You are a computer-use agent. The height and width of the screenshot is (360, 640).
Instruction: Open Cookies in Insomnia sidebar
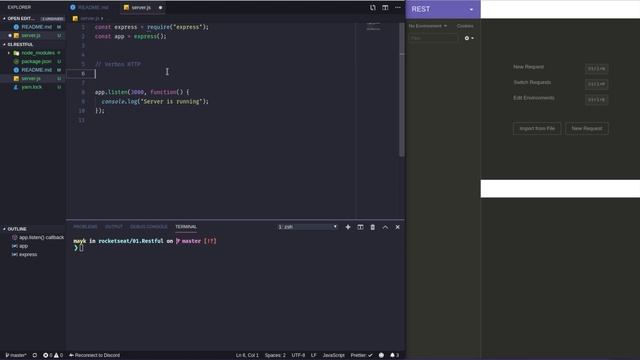[x=465, y=26]
